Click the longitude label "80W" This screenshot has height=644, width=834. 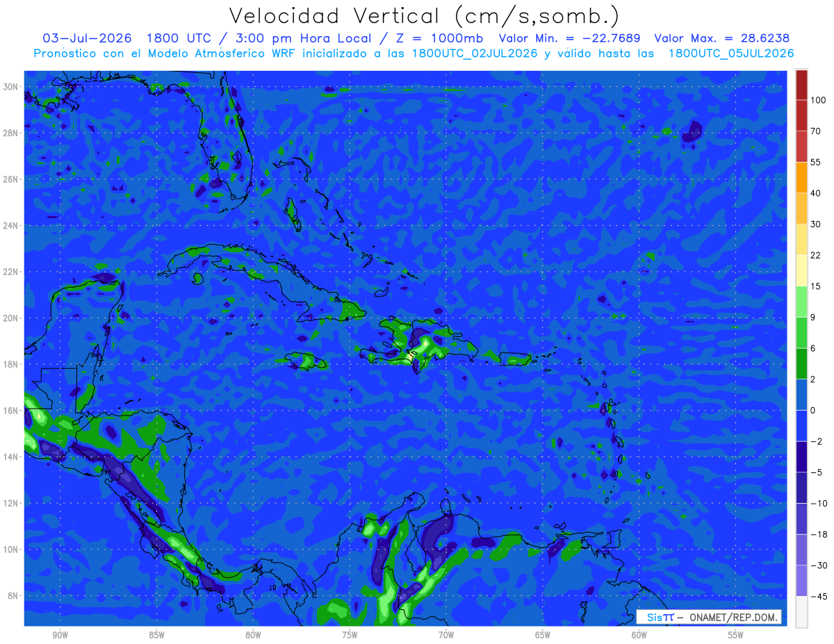point(253,635)
